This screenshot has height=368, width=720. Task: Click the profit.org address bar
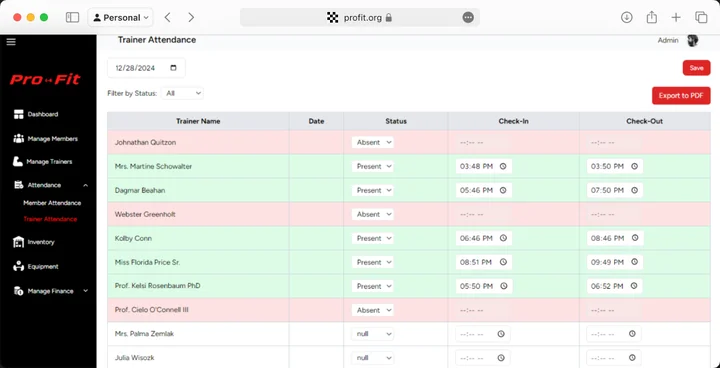360,17
